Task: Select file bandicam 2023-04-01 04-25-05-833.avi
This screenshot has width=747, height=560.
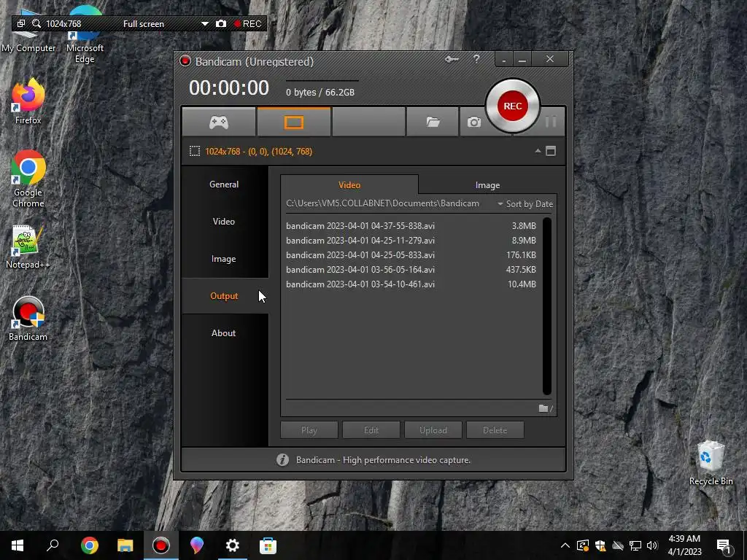Action: [x=411, y=255]
